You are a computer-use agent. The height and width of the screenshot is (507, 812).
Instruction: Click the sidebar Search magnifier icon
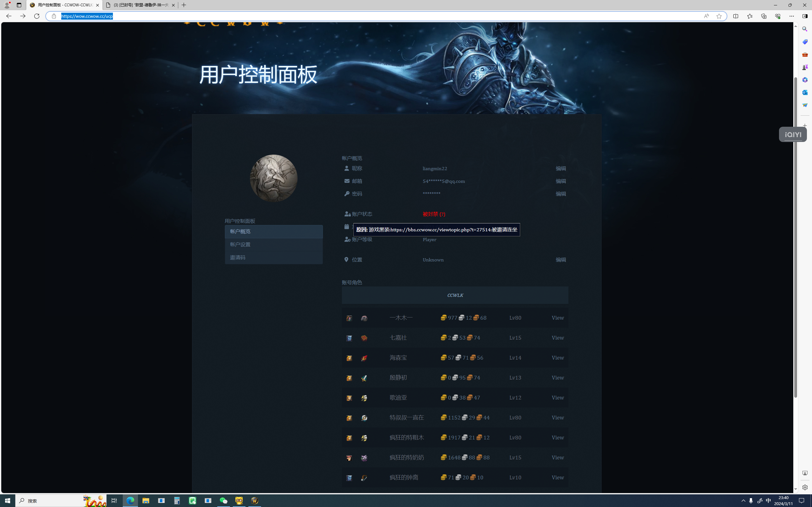click(x=805, y=29)
